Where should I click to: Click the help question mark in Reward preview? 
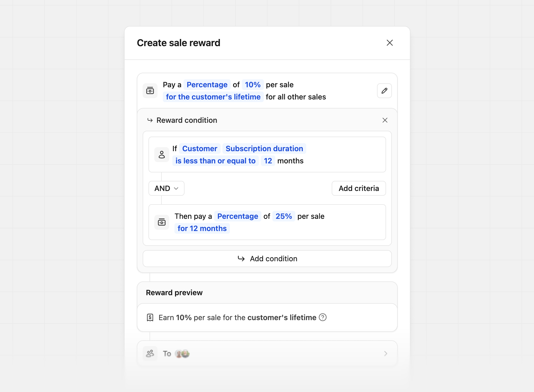[323, 317]
